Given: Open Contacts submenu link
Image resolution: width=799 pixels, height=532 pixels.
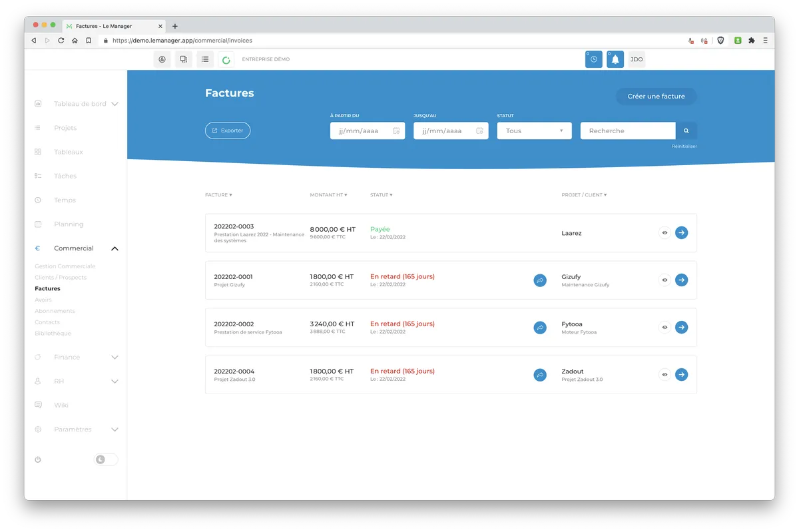Looking at the screenshot, I should tap(47, 322).
